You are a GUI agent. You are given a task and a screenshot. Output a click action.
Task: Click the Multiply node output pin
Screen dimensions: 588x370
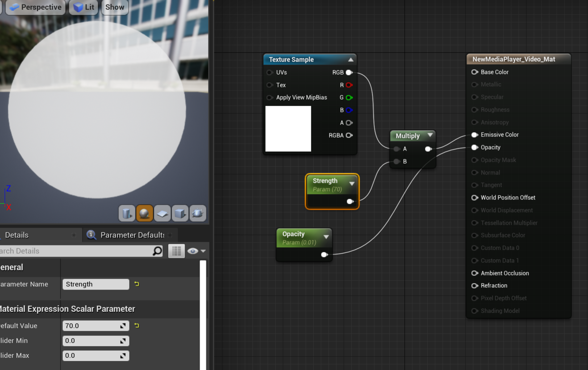[428, 149]
